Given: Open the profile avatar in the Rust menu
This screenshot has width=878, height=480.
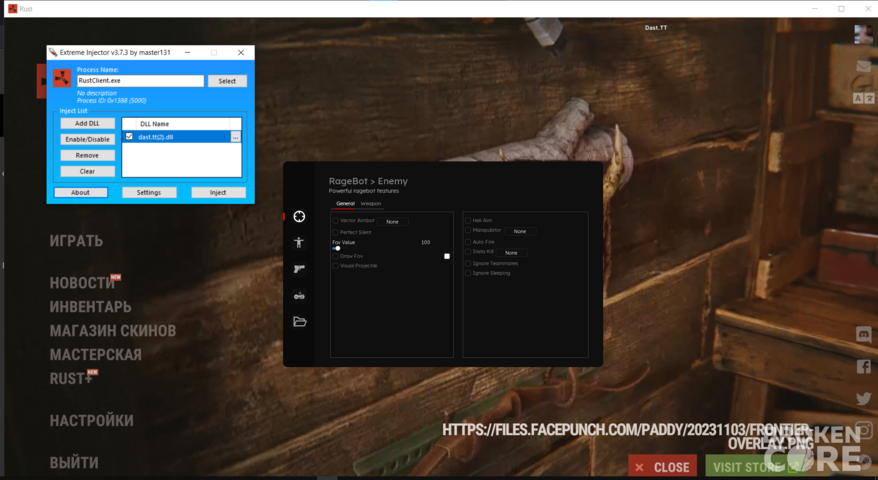Looking at the screenshot, I should [863, 34].
